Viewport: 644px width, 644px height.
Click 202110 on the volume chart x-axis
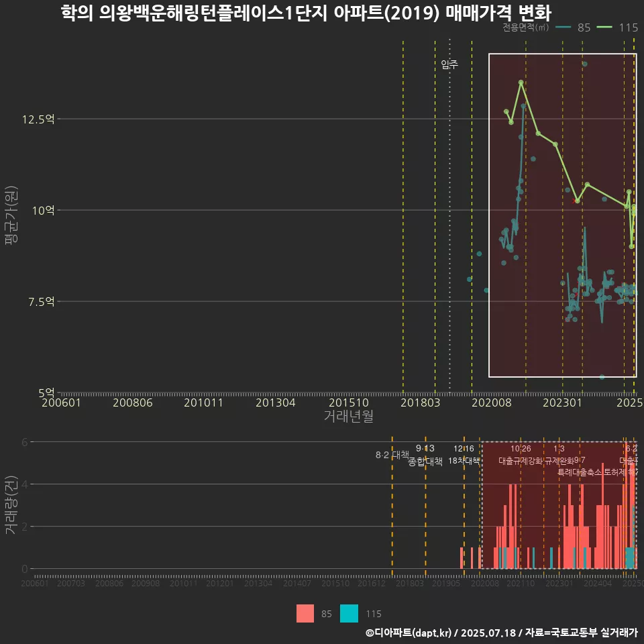(521, 583)
